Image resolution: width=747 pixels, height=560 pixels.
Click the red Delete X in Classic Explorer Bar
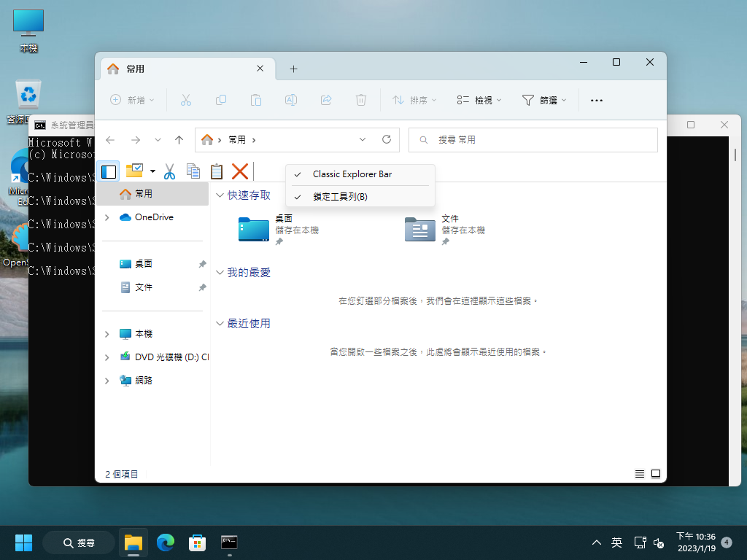[x=240, y=171]
